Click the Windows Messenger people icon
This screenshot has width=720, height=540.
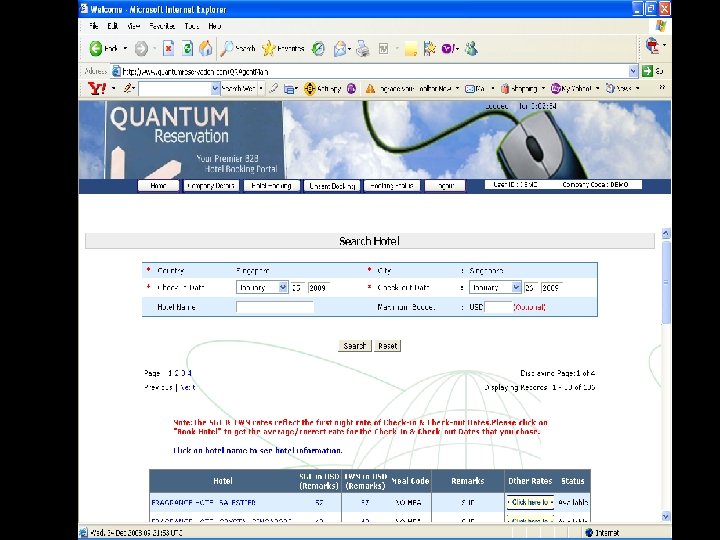471,48
